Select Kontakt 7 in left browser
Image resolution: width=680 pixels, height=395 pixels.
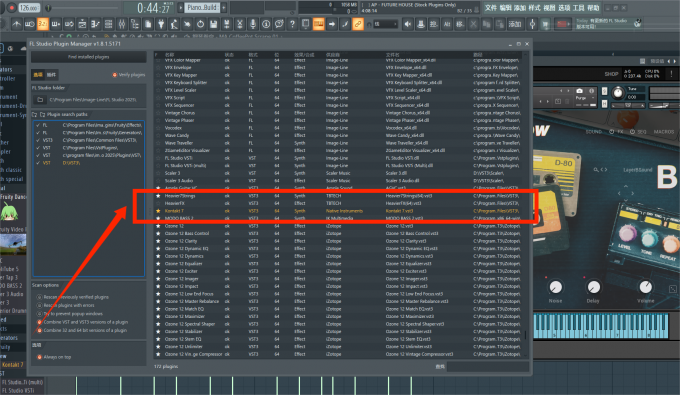tap(13, 365)
